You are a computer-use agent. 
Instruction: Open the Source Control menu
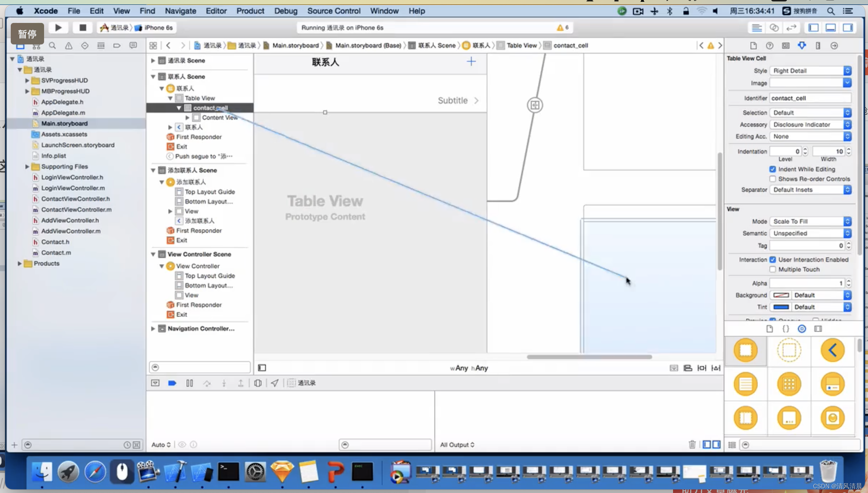click(334, 11)
